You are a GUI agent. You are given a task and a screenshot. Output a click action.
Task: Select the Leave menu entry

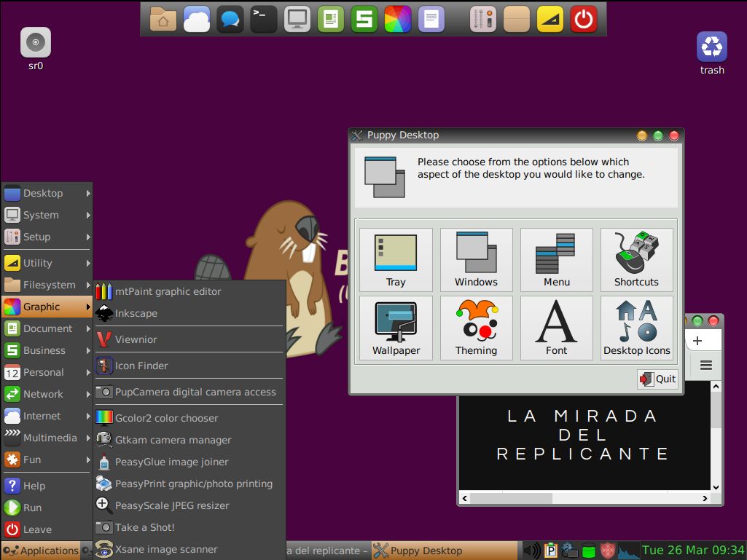[47, 529]
